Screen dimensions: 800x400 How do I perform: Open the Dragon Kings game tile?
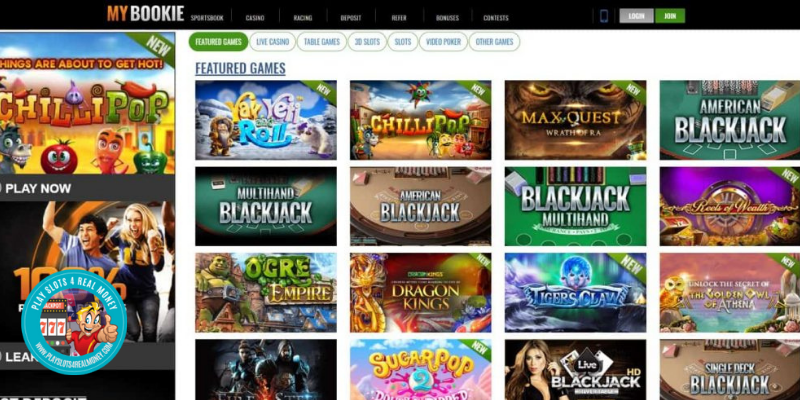420,293
